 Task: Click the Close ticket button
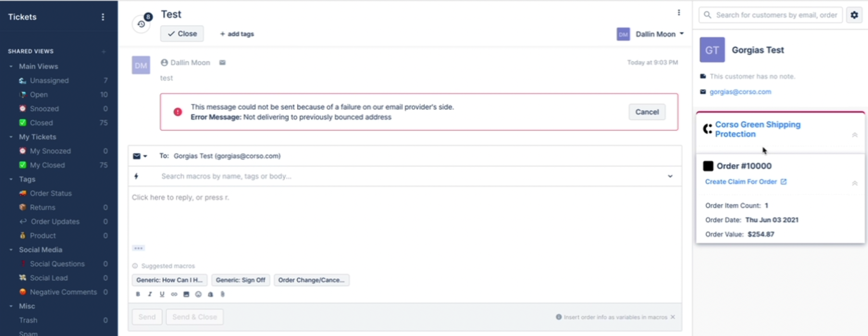pos(182,34)
